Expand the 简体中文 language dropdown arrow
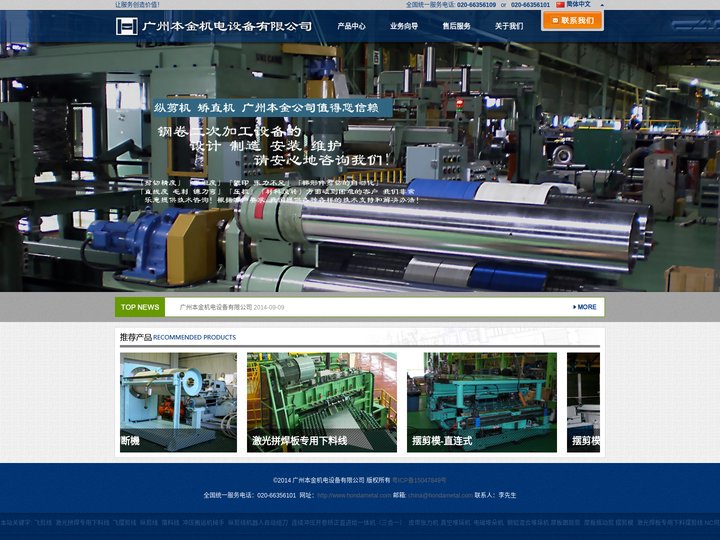Screen dimensions: 720x540 click(x=602, y=5)
